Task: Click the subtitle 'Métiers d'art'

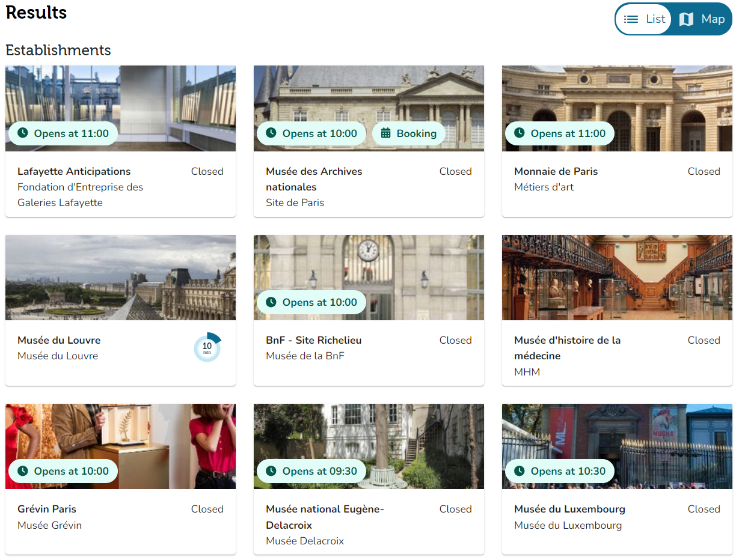Action: (x=544, y=187)
